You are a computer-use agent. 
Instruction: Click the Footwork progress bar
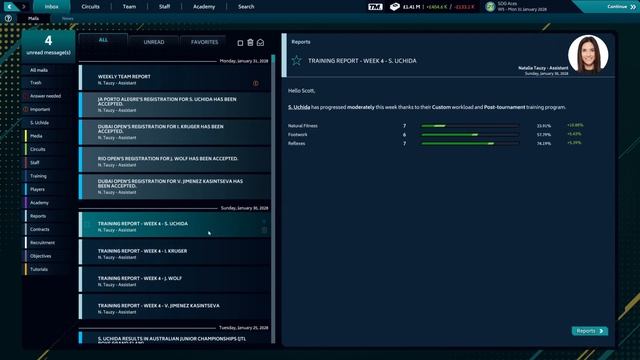coord(470,134)
